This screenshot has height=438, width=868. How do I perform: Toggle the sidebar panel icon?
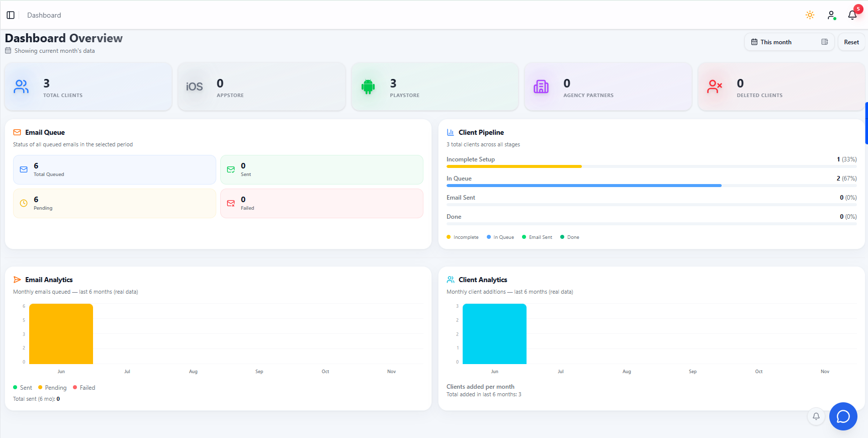(x=11, y=15)
